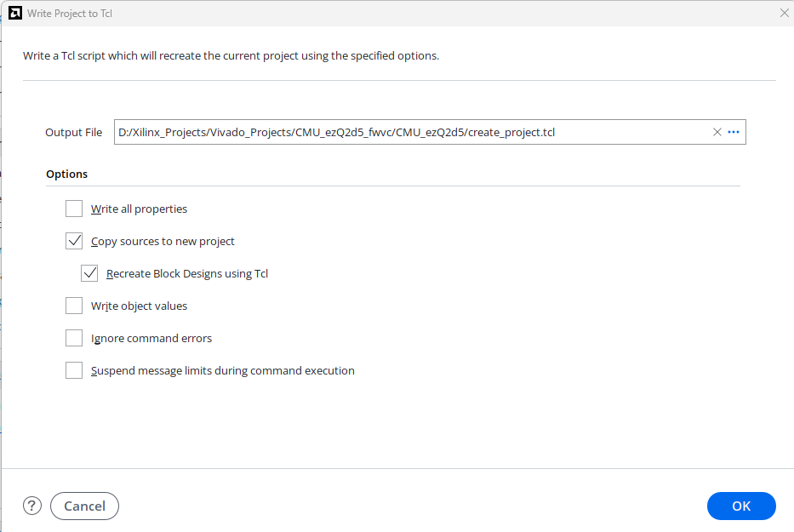Tick the Write object values checkbox
Image resolution: width=794 pixels, height=532 pixels.
[x=74, y=306]
